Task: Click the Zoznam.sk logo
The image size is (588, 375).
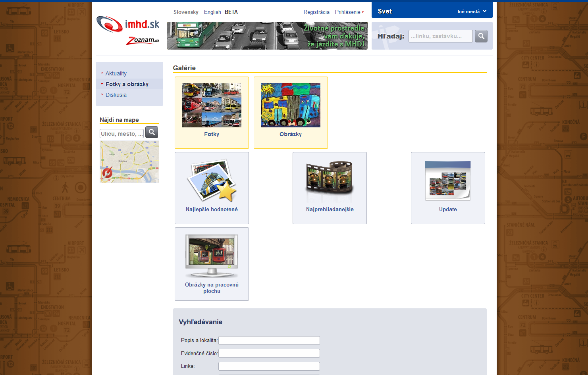Action: coord(143,40)
